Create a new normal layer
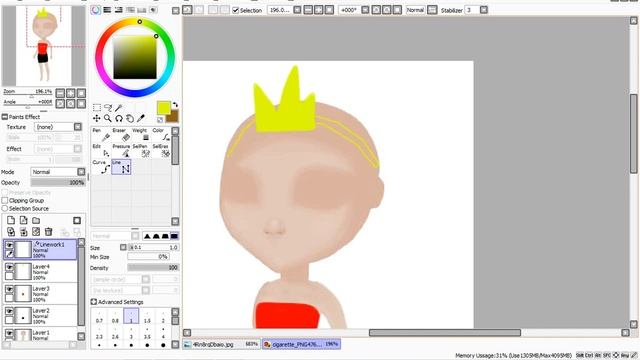Image resolution: width=640 pixels, height=360 pixels. (11, 220)
